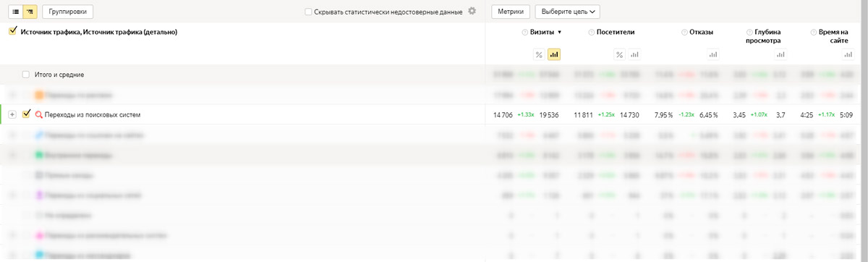The height and width of the screenshot is (262, 868).
Task: Click the visitors value 14 730
Action: (x=630, y=114)
